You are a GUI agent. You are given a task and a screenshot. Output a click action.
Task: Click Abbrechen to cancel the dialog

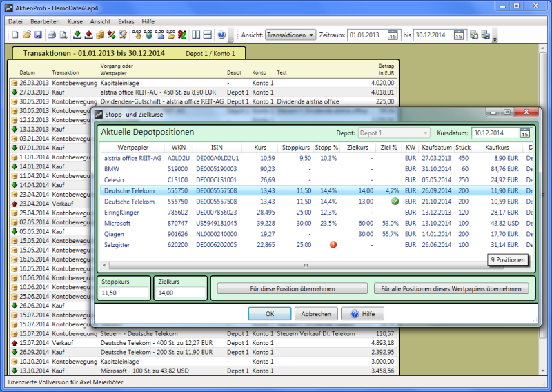[317, 314]
